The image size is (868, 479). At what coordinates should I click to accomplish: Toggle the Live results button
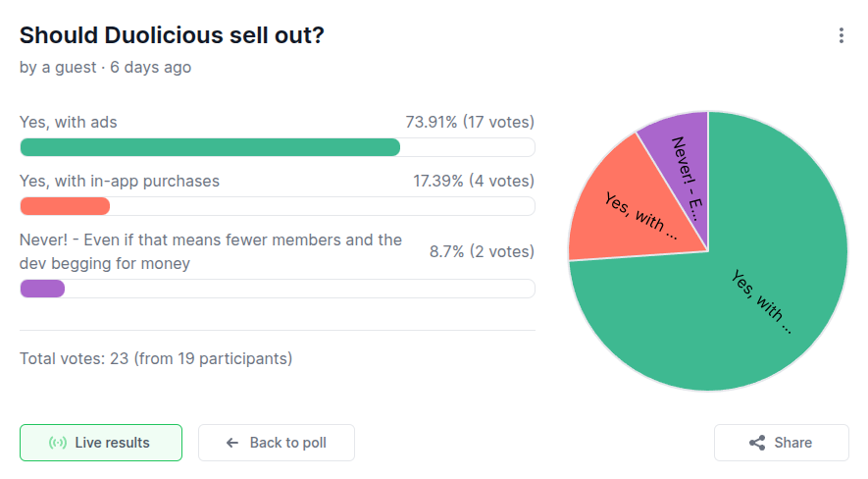101,443
